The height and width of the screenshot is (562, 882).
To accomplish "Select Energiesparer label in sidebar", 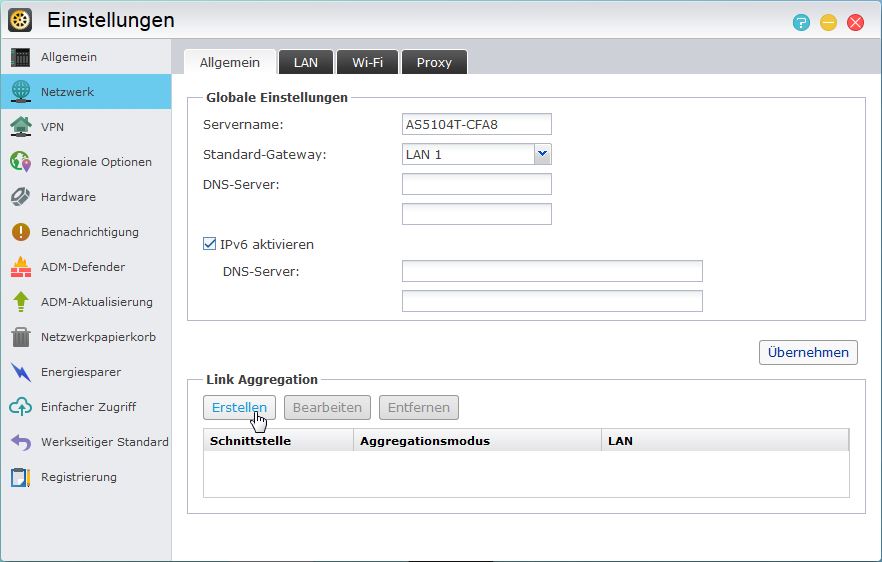I will click(81, 372).
